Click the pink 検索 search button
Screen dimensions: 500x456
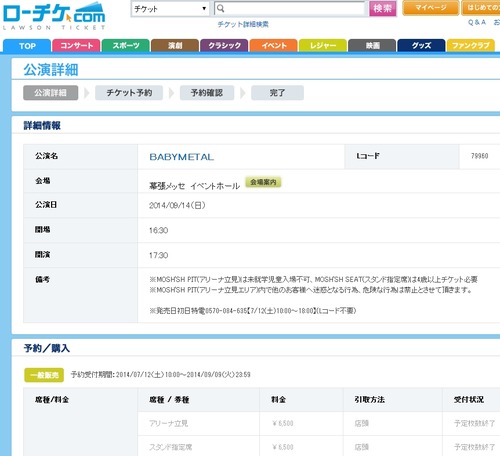coord(383,9)
